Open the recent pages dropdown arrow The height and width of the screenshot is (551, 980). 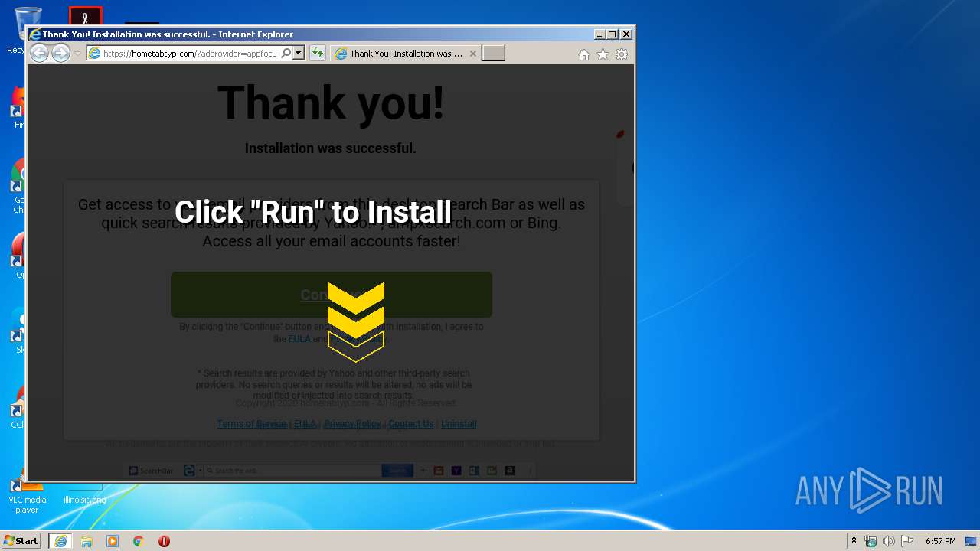(x=77, y=54)
